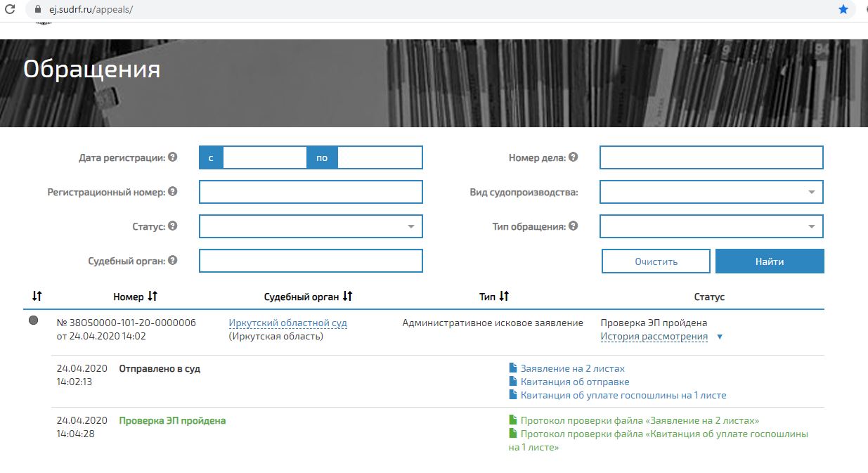
Task: Click the site lock icon in the address bar
Action: click(39, 10)
